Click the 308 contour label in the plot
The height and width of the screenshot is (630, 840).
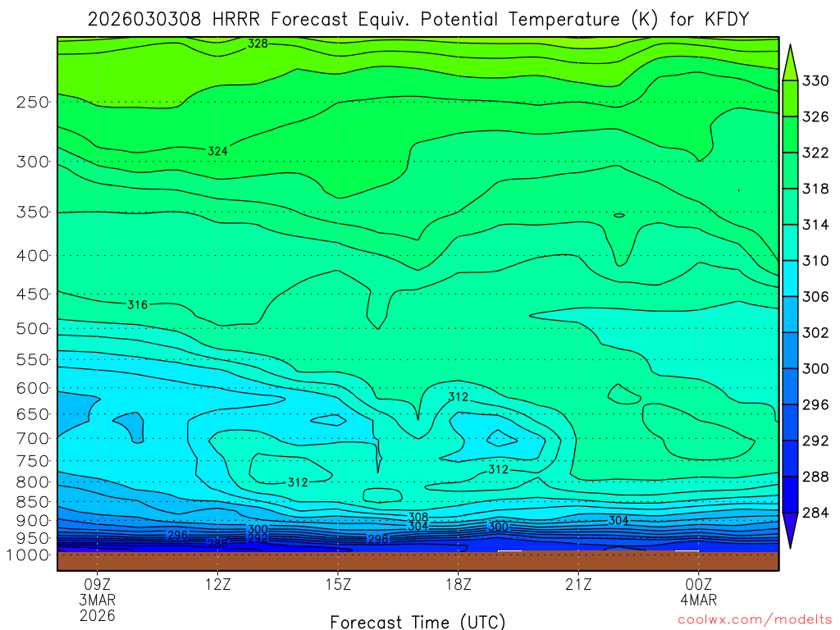(418, 517)
